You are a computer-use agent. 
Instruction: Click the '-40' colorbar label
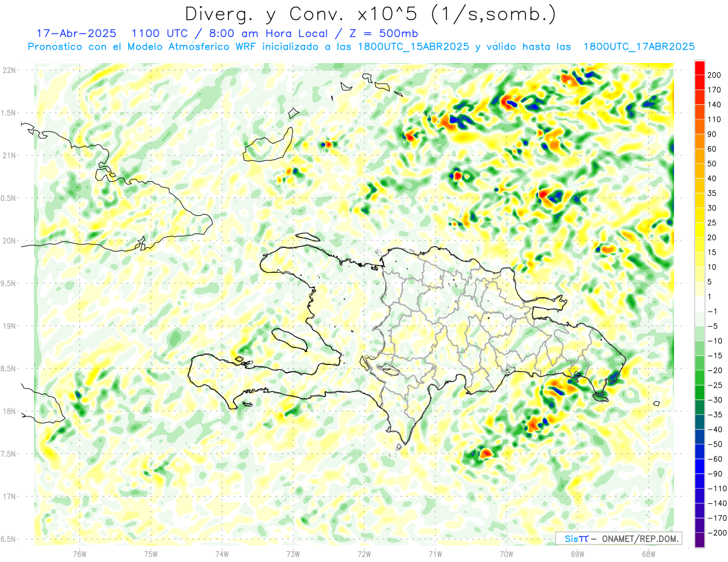tap(716, 429)
